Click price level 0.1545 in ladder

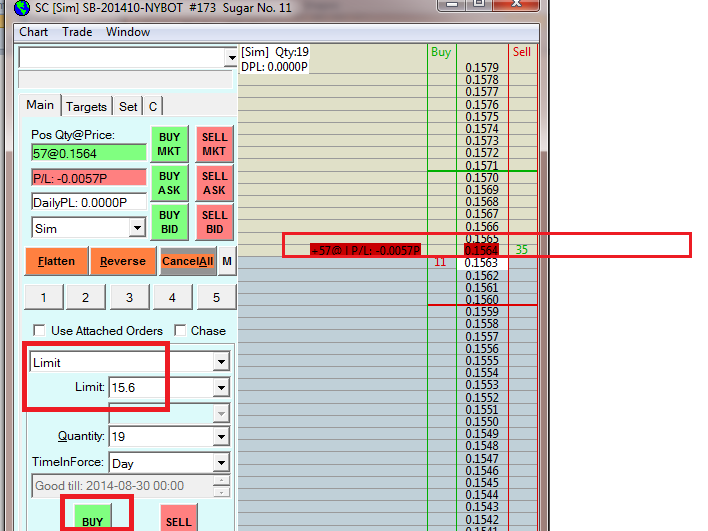[482, 483]
